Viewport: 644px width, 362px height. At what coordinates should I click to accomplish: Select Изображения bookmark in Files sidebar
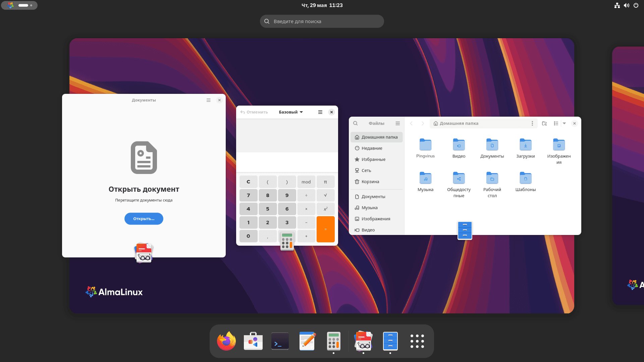(x=377, y=219)
